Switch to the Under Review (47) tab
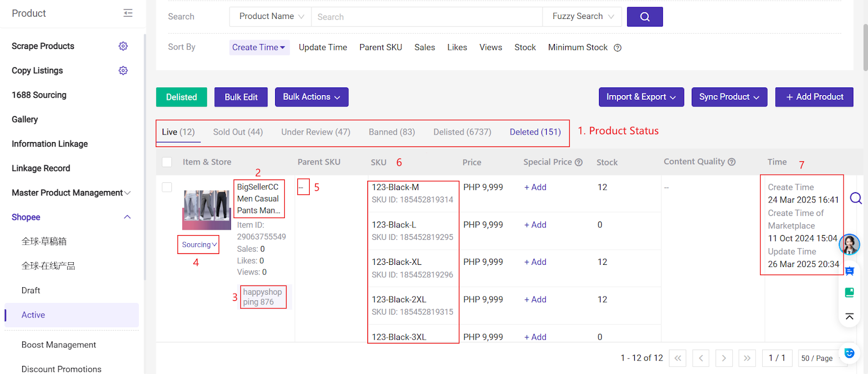Viewport: 868px width, 374px height. pos(316,132)
